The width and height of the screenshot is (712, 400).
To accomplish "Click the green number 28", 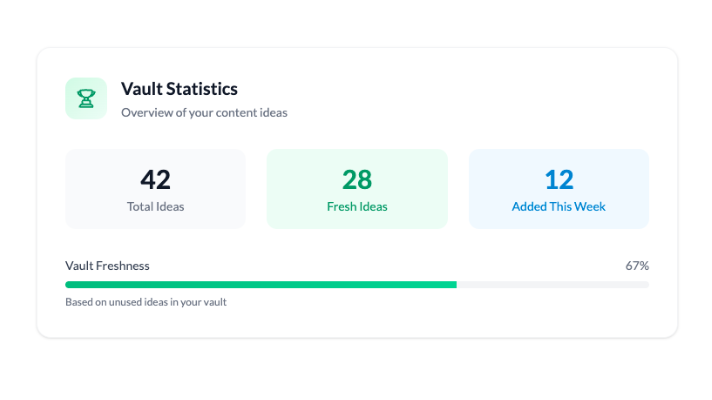I will pyautogui.click(x=357, y=179).
